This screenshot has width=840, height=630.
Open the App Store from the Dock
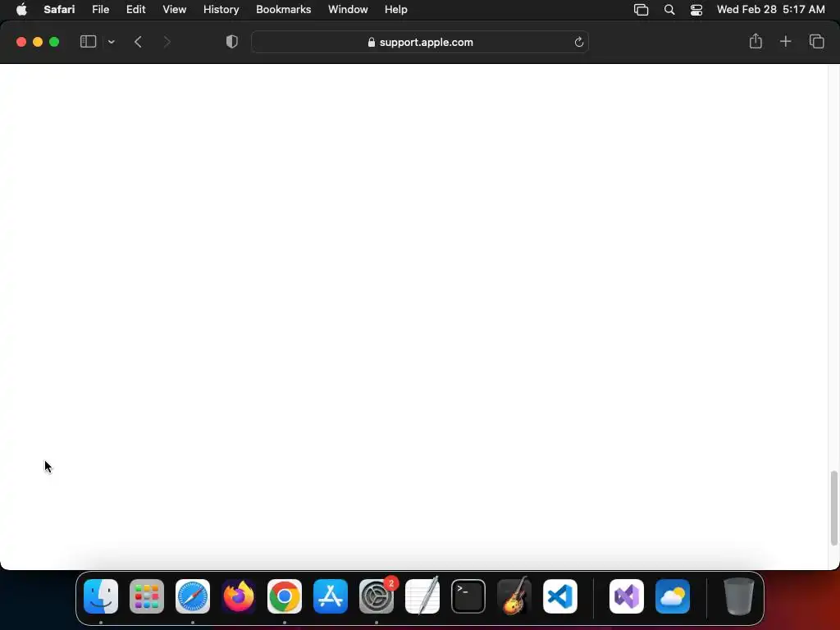[x=331, y=596]
